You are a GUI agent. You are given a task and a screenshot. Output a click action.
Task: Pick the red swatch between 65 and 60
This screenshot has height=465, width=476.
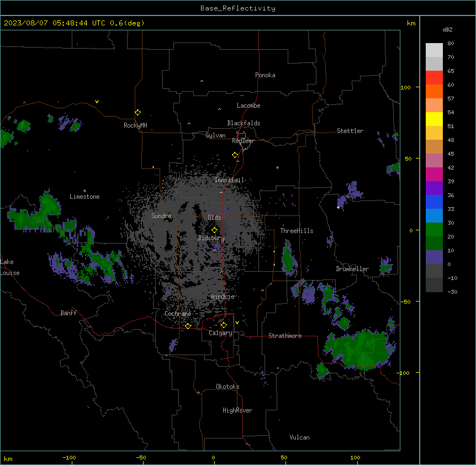click(434, 78)
